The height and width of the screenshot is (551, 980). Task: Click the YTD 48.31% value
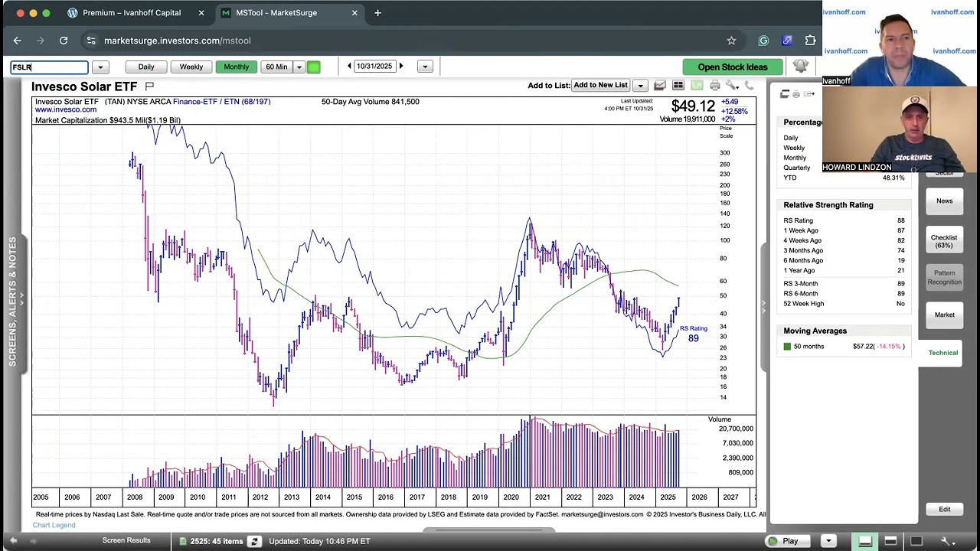pyautogui.click(x=893, y=178)
